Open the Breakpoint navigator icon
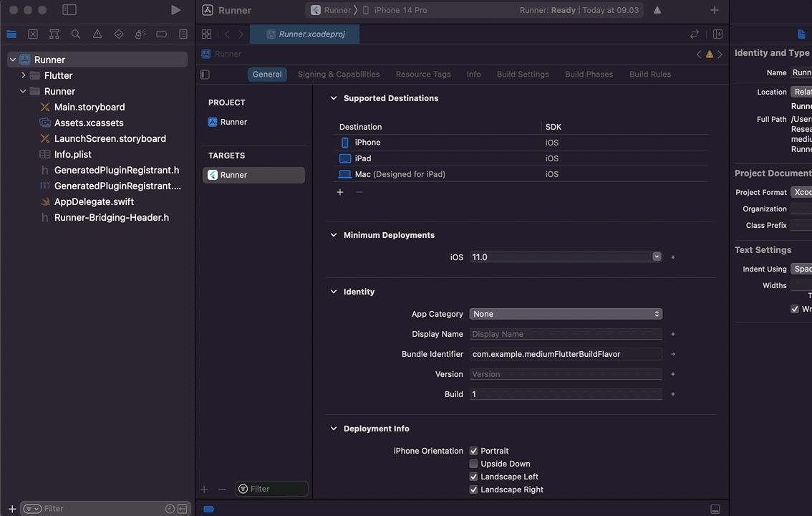 click(162, 34)
